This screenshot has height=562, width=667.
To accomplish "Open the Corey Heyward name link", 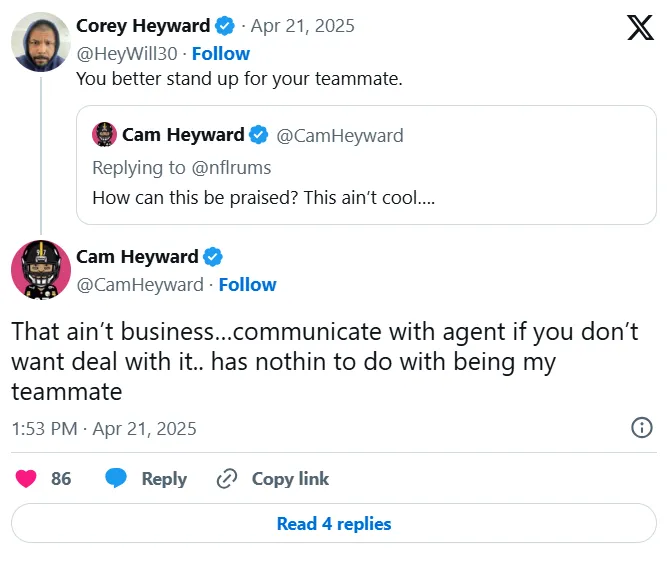I will pyautogui.click(x=143, y=26).
